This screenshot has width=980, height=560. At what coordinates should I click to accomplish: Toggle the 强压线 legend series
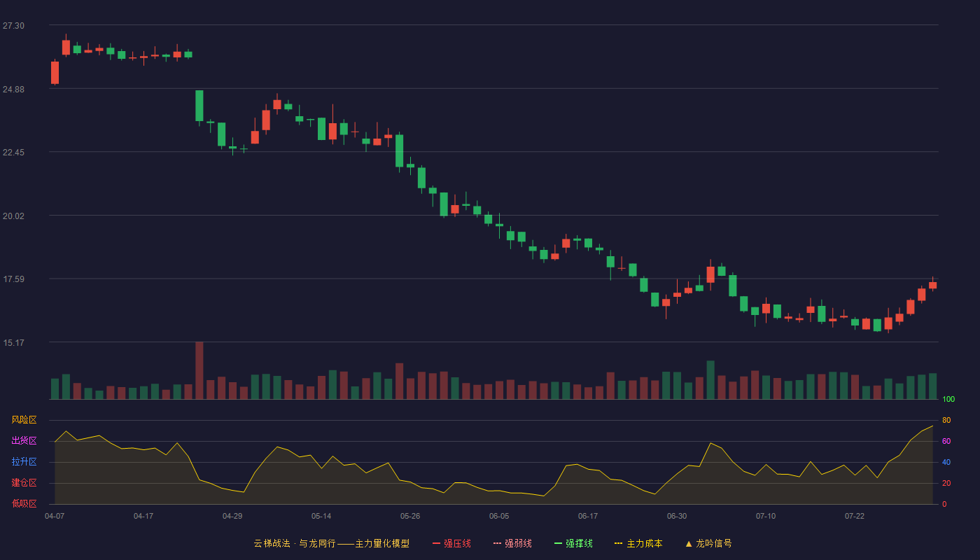pyautogui.click(x=451, y=543)
